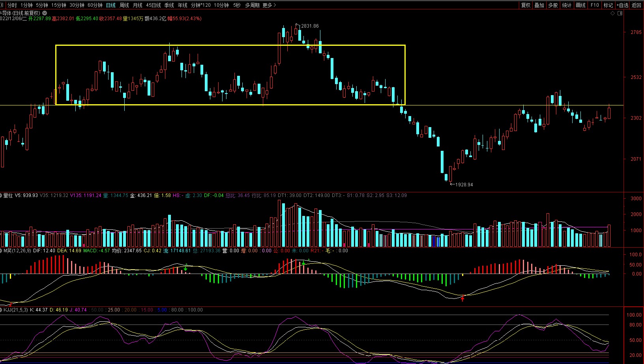Screen dimensions: 644x364
Task: Click the 画线 drawing tools button
Action: [x=580, y=5]
